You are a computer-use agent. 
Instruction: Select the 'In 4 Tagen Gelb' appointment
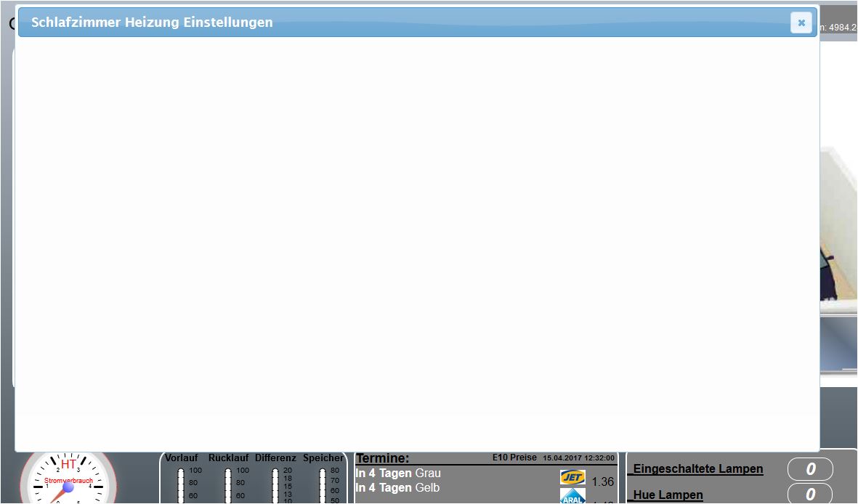[x=397, y=488]
